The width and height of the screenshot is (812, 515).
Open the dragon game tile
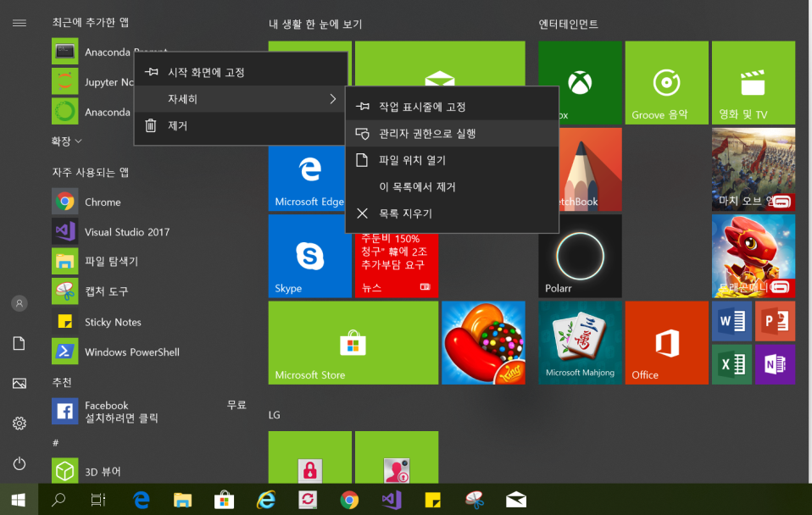754,256
